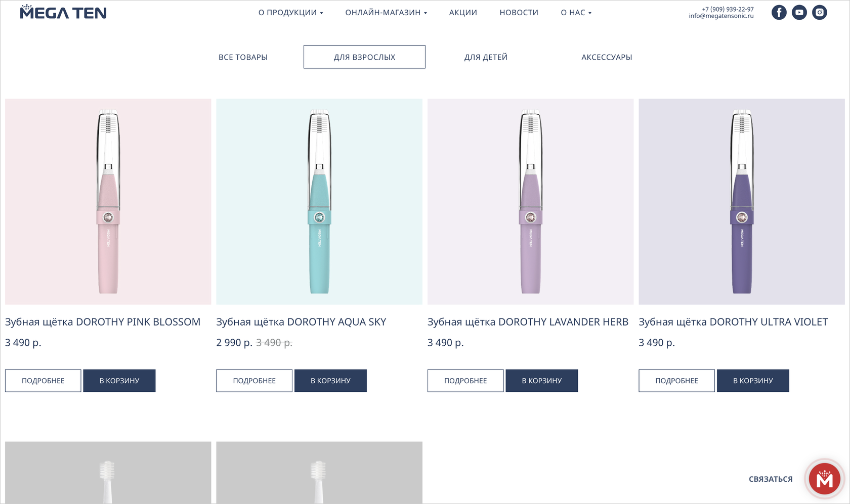Expand the ОНЛАЙН-МАГАЗИН dropdown menu
Screen dimensions: 850x504
click(x=386, y=13)
